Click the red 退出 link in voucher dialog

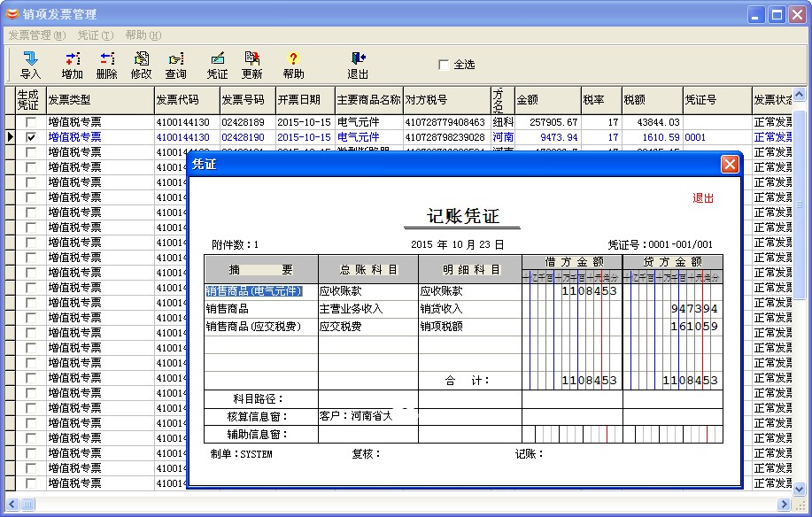tap(703, 197)
